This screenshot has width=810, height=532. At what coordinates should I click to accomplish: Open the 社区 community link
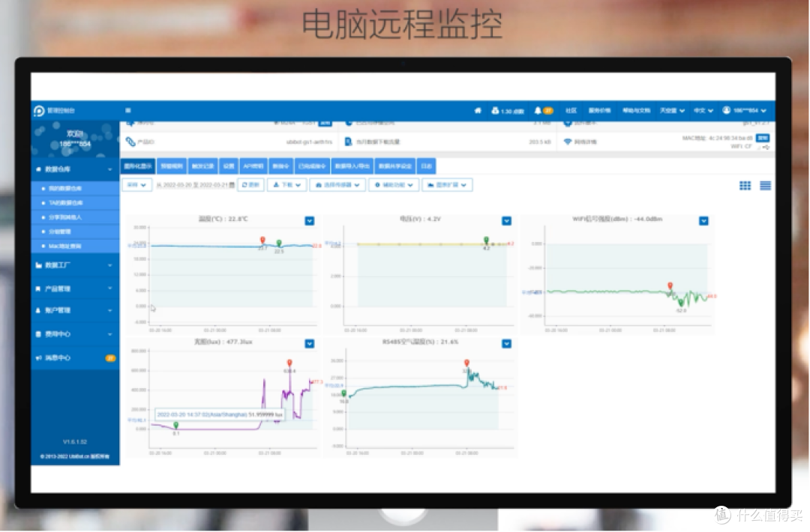pos(571,110)
